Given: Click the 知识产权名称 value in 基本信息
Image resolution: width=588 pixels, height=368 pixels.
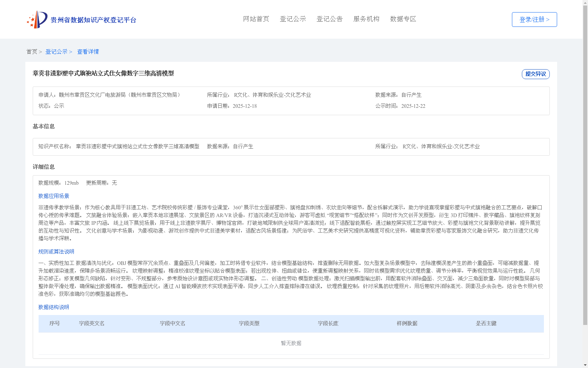Looking at the screenshot, I should pos(137,146).
